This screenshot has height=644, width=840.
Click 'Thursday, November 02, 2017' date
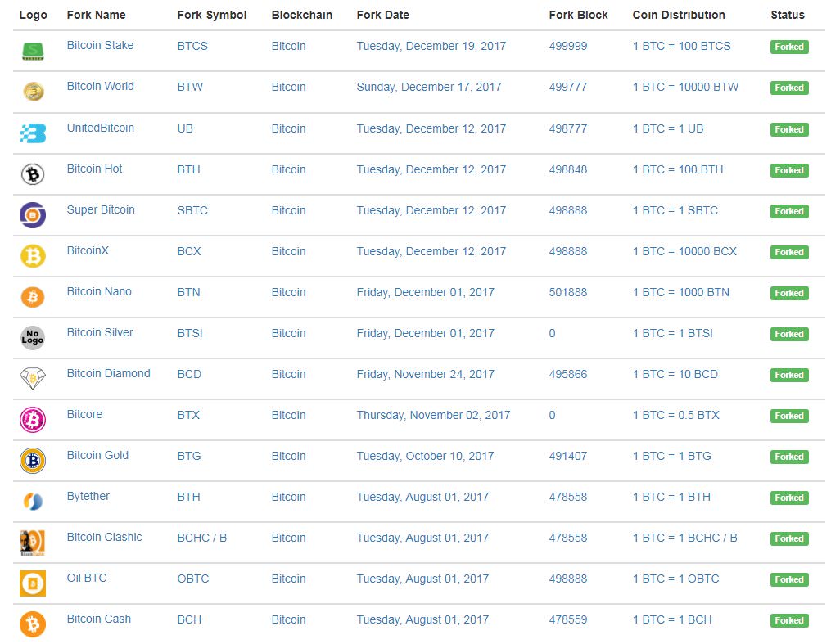433,416
